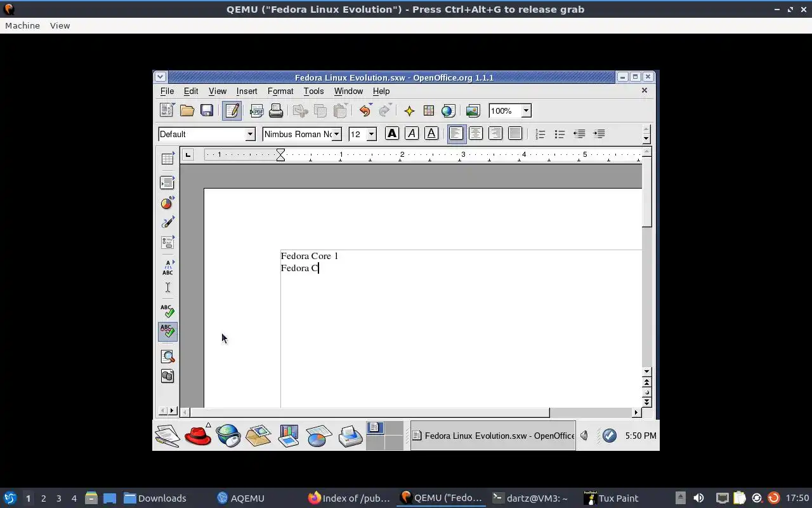
Task: Save the document with floppy icon
Action: pos(207,110)
